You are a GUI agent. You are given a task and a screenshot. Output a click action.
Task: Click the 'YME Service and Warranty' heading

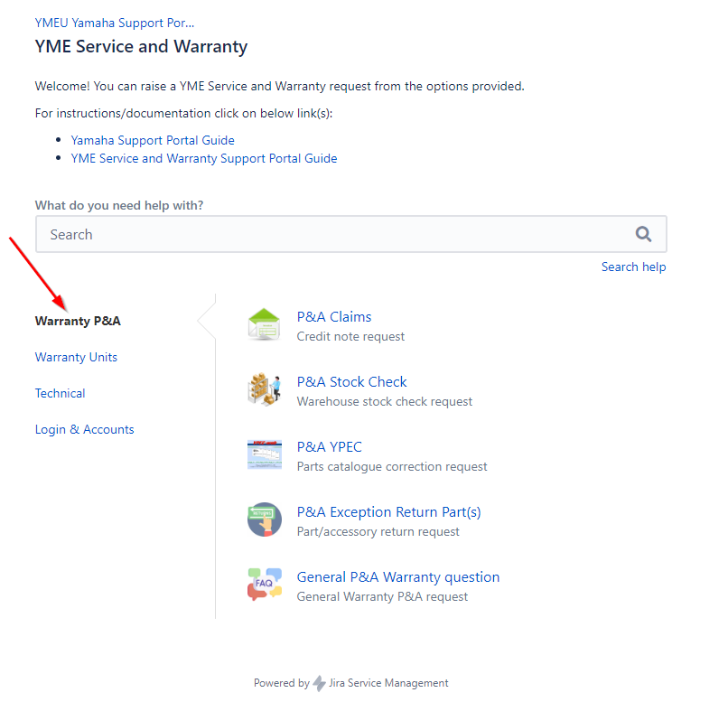[142, 47]
